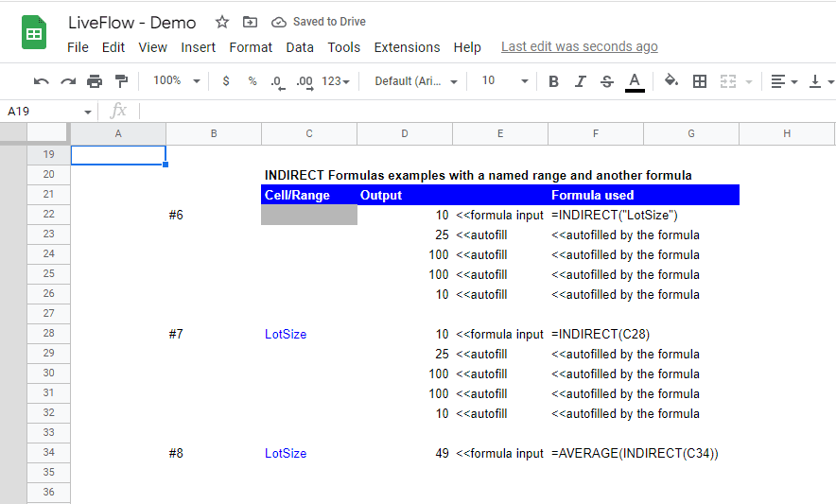The image size is (836, 504).
Task: Click the undo arrow icon
Action: (41, 81)
